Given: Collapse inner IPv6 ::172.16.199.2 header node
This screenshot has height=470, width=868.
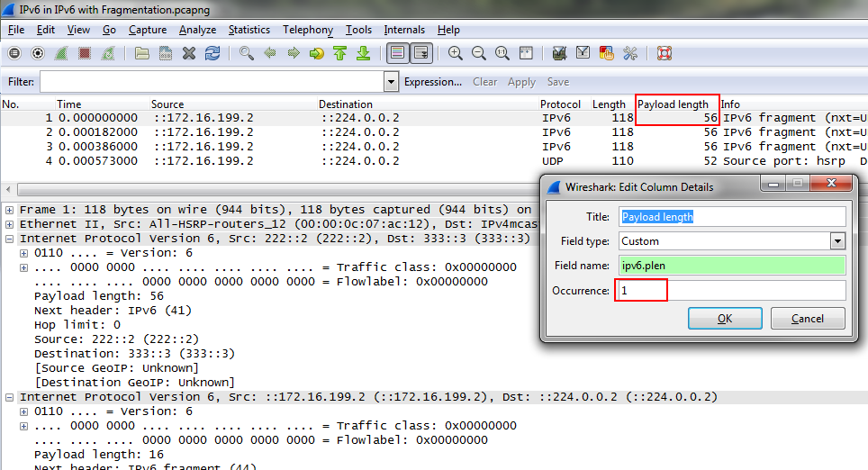Looking at the screenshot, I should pos(9,397).
